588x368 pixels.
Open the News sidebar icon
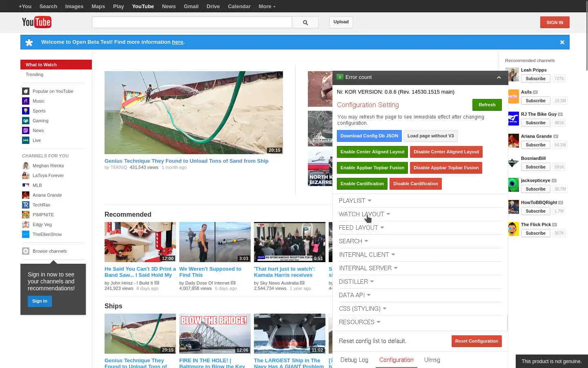(26, 130)
